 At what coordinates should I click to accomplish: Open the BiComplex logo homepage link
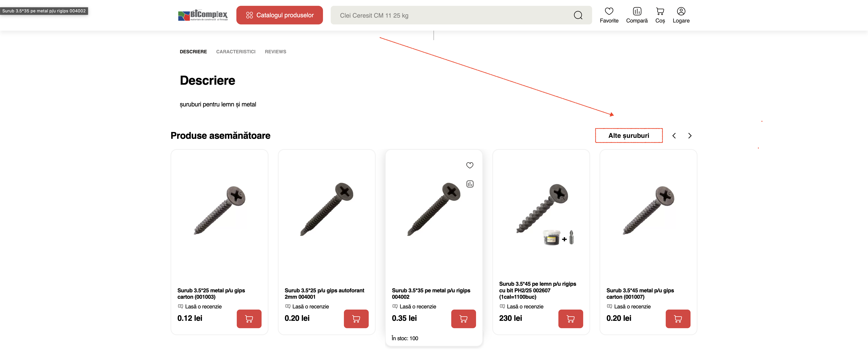(x=203, y=15)
